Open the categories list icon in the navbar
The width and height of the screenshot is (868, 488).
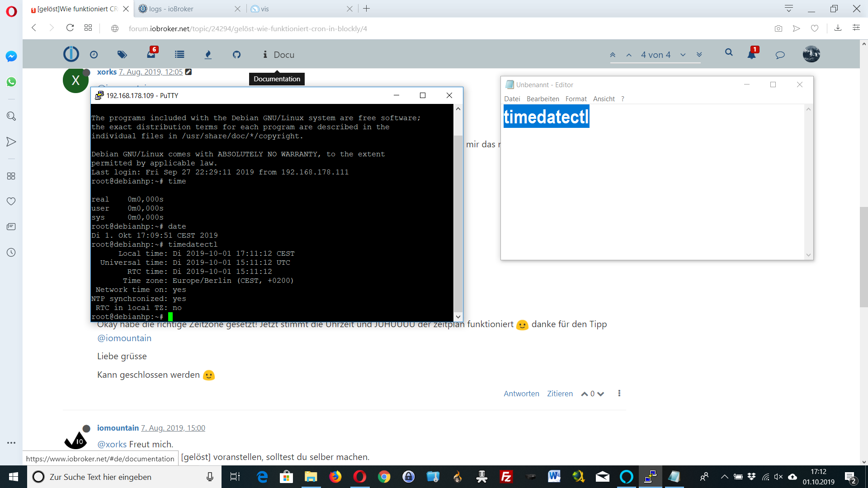[x=179, y=54]
